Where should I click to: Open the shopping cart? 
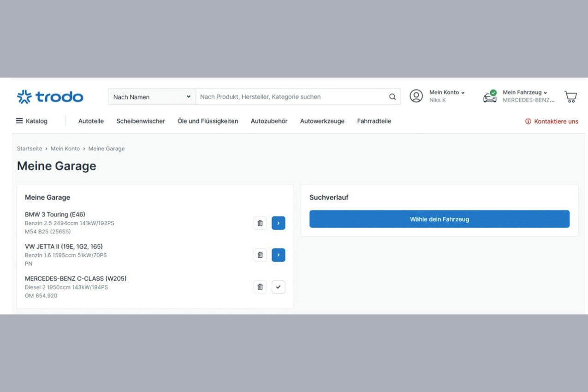coord(570,96)
